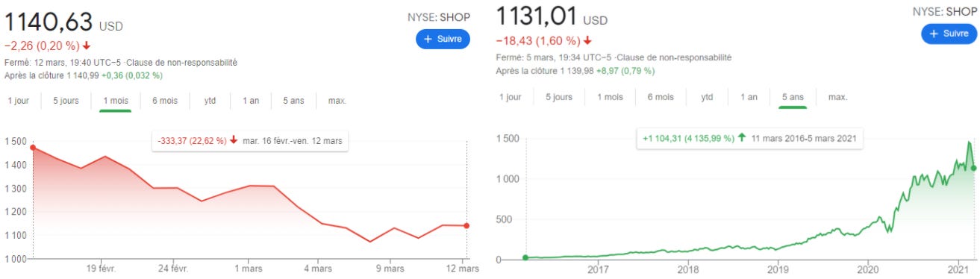
Task: Select '1 mois' tab in left chart
Action: click(x=115, y=100)
